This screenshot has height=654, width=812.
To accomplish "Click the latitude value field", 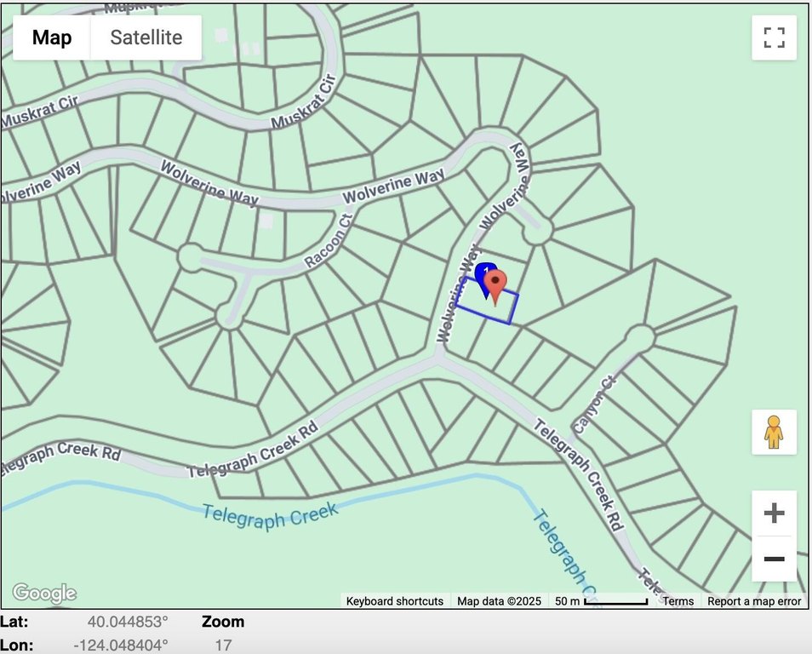I will [128, 622].
